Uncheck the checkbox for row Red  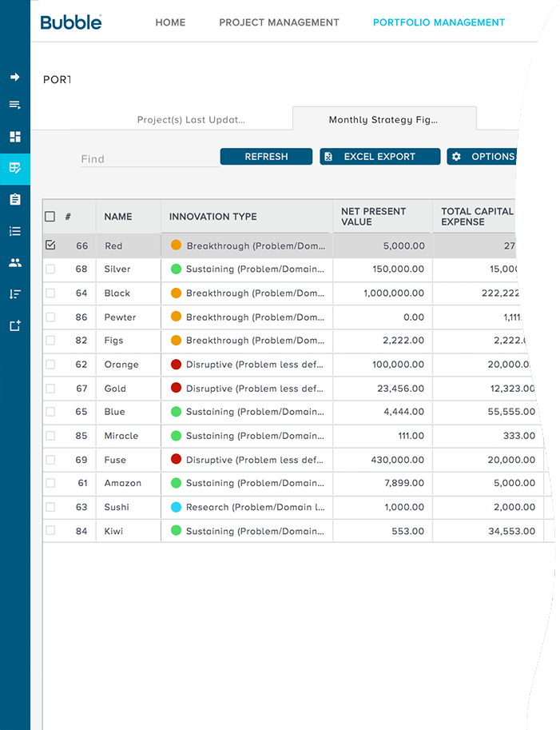50,245
